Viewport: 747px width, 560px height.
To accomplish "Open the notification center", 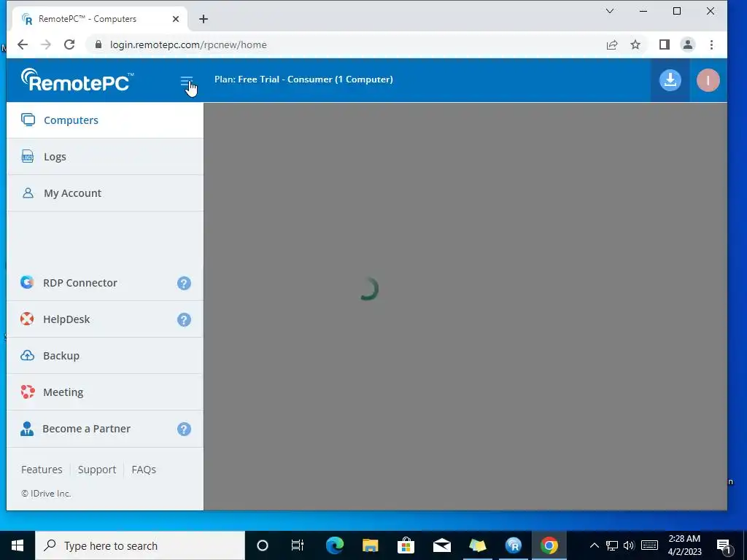I will [x=724, y=545].
